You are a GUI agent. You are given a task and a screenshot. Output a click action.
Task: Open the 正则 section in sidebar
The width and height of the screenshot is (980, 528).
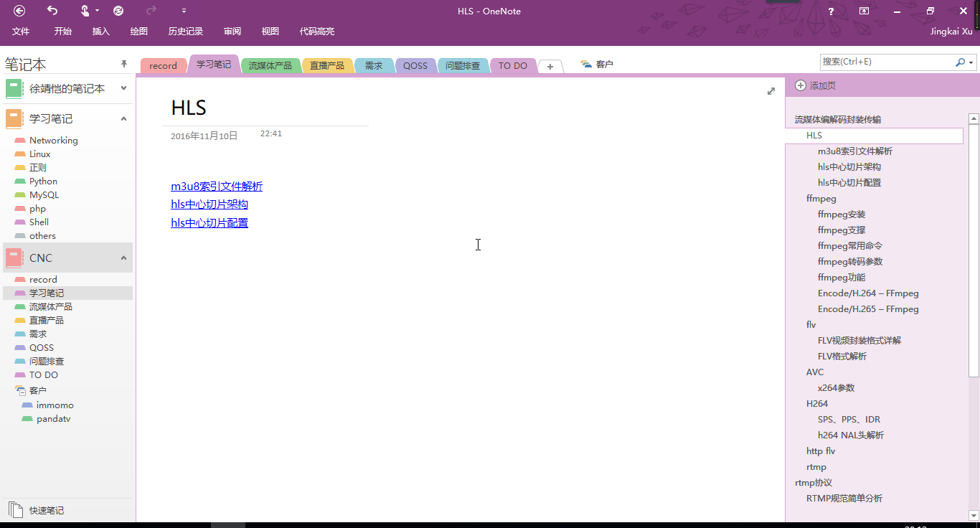(x=37, y=168)
